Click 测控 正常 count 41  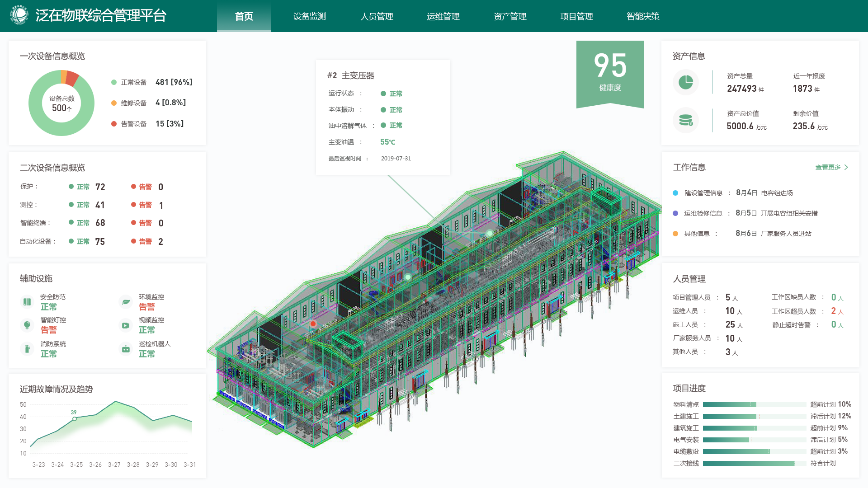tap(100, 205)
